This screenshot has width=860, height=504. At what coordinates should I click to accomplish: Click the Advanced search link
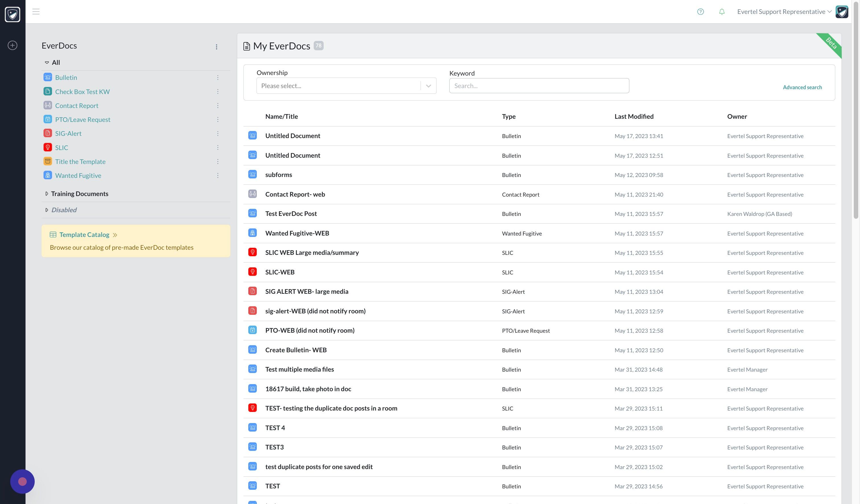[x=802, y=87]
